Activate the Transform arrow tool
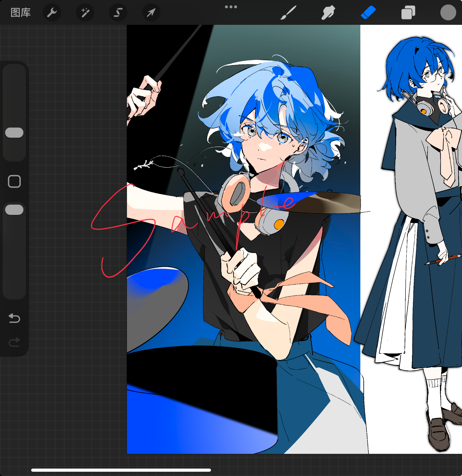 click(x=151, y=13)
